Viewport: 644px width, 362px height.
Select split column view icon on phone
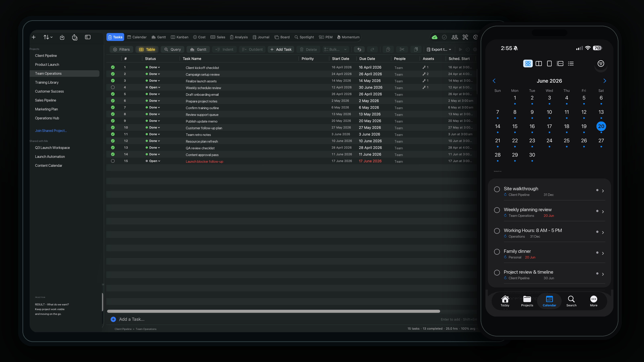tap(539, 64)
